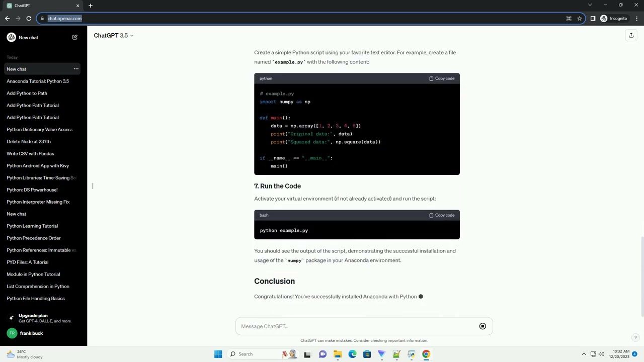644x362 pixels.
Task: Open Google Chrome from the taskbar
Action: 426,354
